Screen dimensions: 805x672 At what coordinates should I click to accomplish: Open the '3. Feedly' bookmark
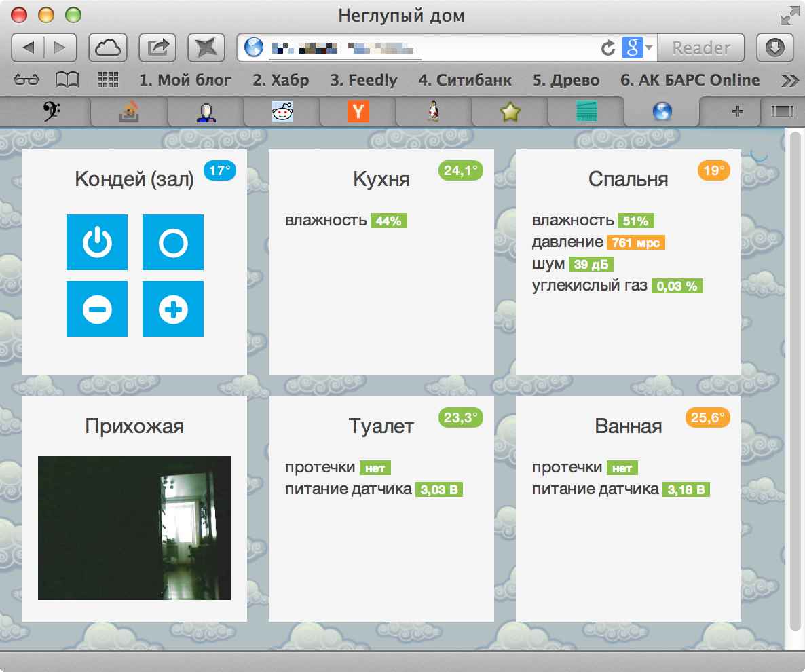364,80
